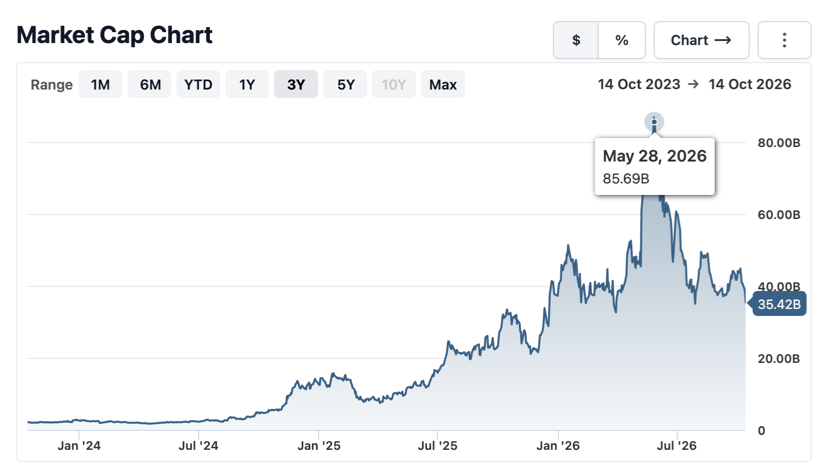817x470 pixels.
Task: Click the start date 14 Oct 2023
Action: (639, 84)
